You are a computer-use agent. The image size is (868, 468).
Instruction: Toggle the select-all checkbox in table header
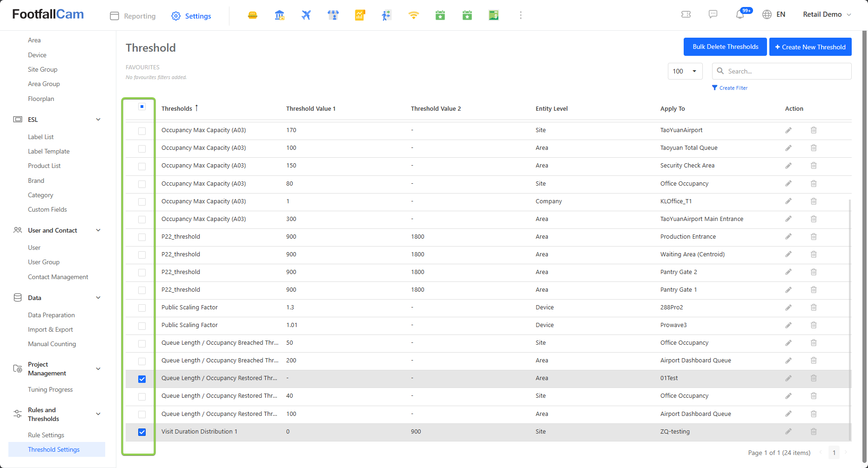coord(142,107)
